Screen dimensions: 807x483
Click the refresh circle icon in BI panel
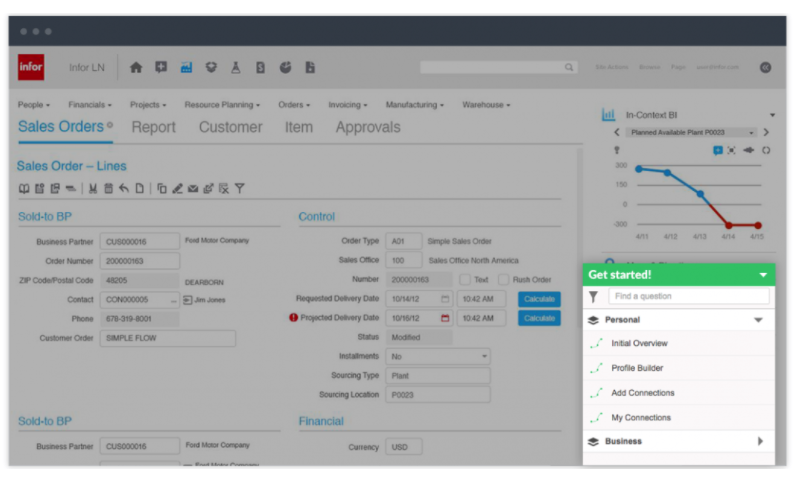(x=766, y=150)
